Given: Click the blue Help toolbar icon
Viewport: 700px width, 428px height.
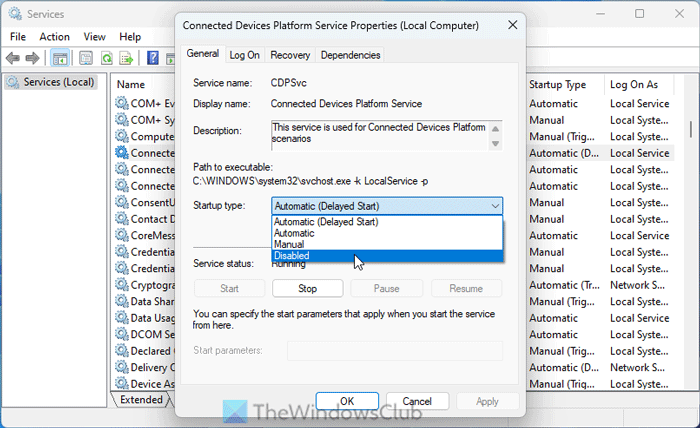Looking at the screenshot, I should click(x=153, y=58).
